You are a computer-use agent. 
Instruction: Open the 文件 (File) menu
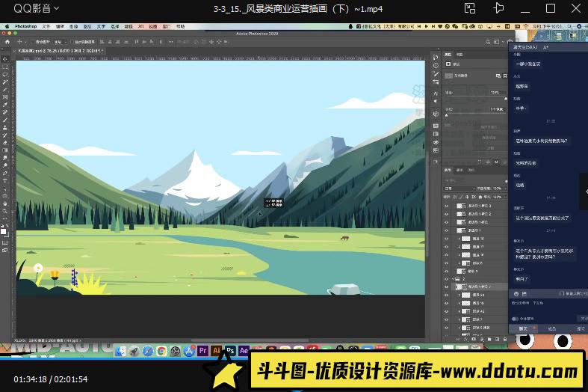[46, 26]
